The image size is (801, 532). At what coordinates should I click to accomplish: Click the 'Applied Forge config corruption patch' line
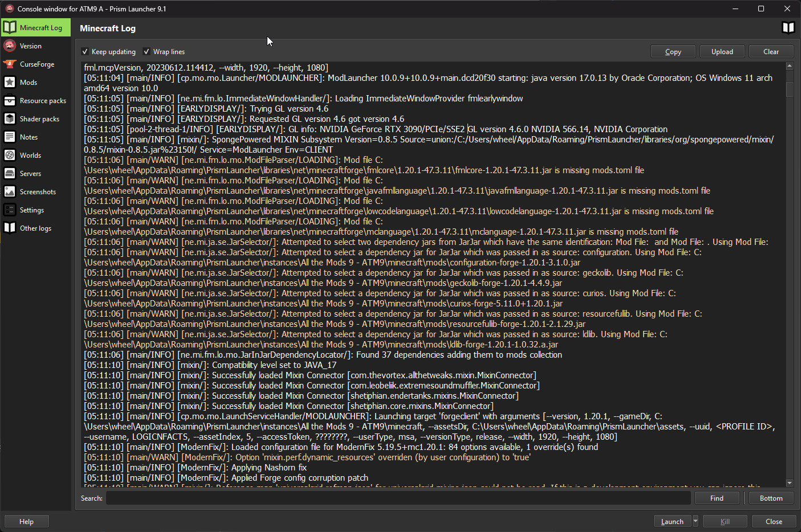[226, 478]
